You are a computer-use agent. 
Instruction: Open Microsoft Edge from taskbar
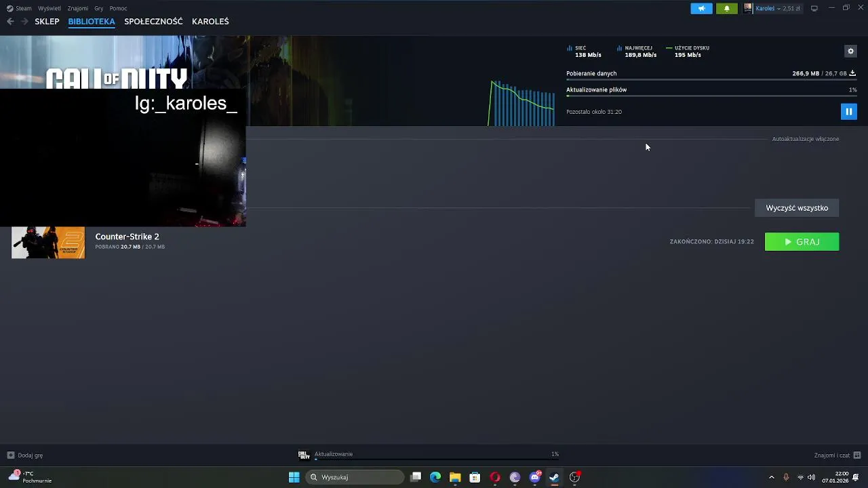click(x=435, y=477)
